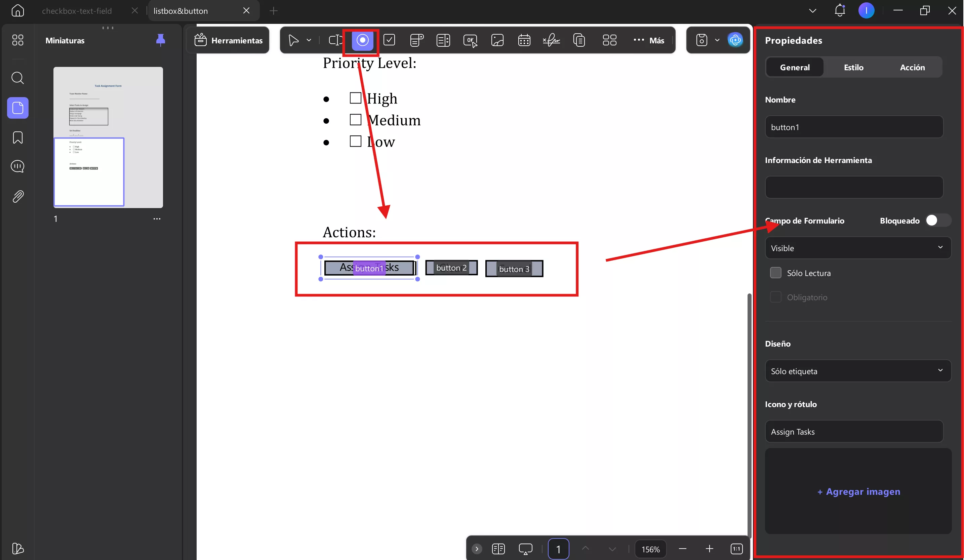Image resolution: width=964 pixels, height=560 pixels.
Task: Choose the select arrow tool
Action: [x=293, y=40]
